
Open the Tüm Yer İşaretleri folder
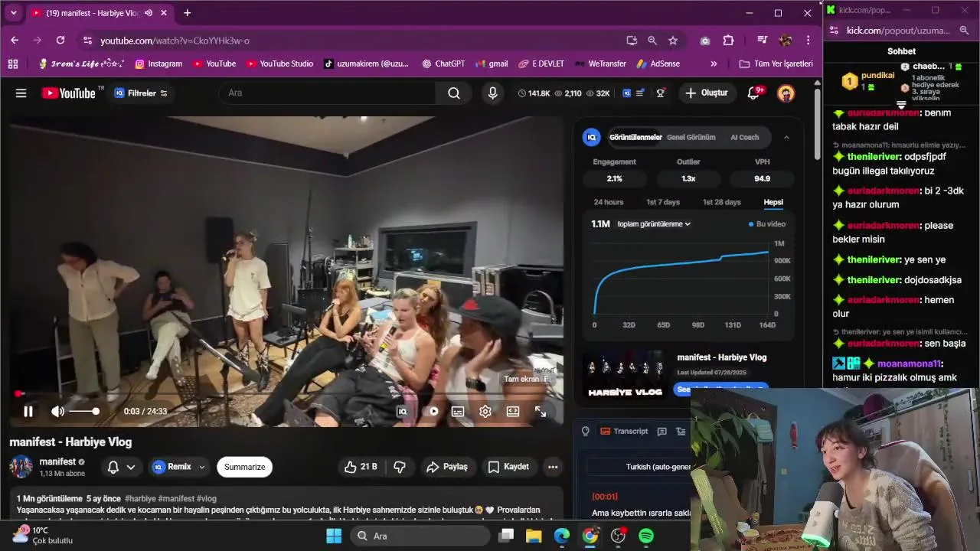pyautogui.click(x=776, y=64)
